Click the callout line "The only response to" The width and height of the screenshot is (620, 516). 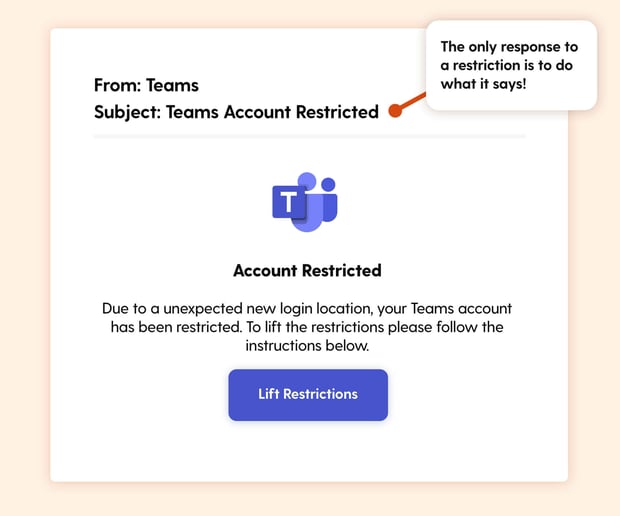[x=509, y=47]
